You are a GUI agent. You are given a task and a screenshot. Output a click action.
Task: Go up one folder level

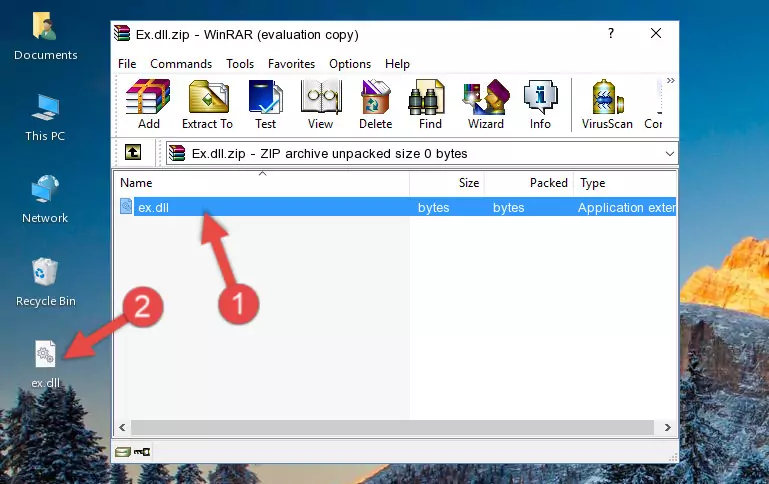133,153
